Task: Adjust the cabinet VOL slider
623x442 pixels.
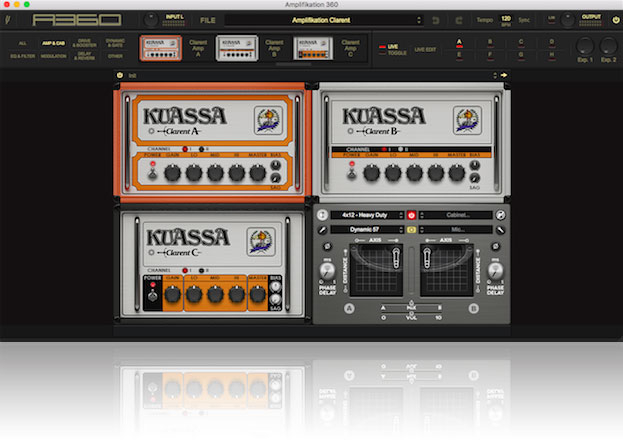Action: (410, 317)
